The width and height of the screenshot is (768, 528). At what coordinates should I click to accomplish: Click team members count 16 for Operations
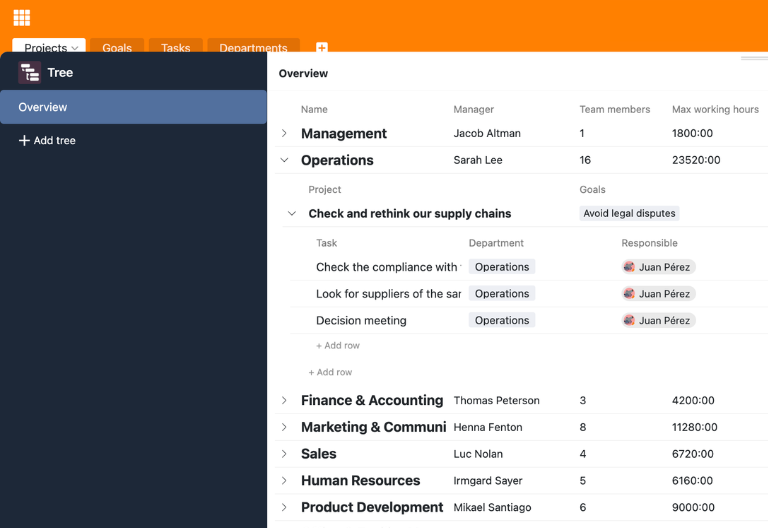tap(585, 160)
